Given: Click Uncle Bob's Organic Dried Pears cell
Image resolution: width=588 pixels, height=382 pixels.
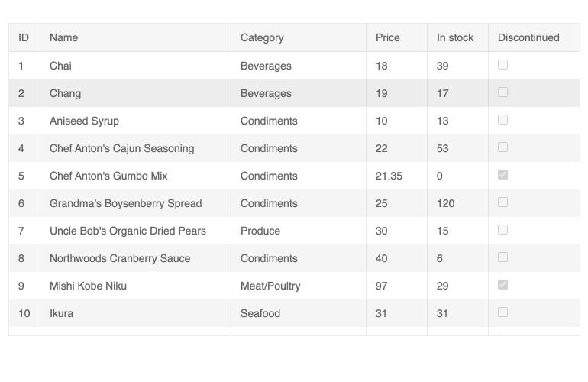Looking at the screenshot, I should tap(128, 231).
